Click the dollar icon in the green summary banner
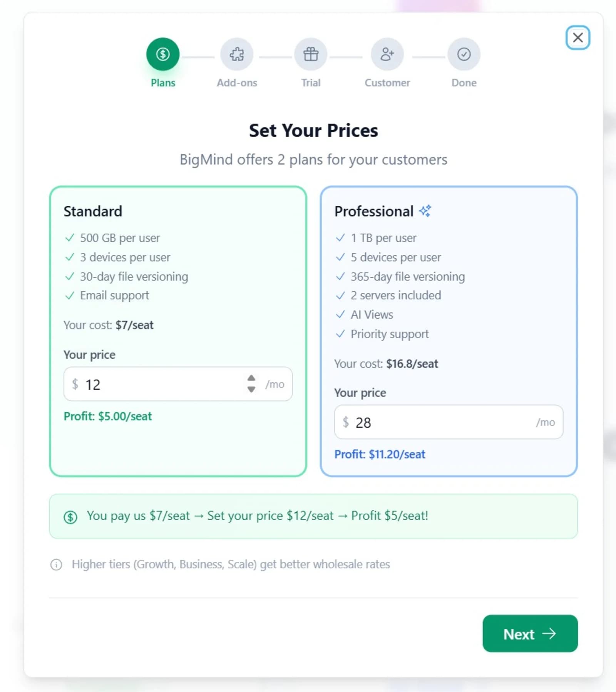The image size is (616, 692). click(70, 516)
